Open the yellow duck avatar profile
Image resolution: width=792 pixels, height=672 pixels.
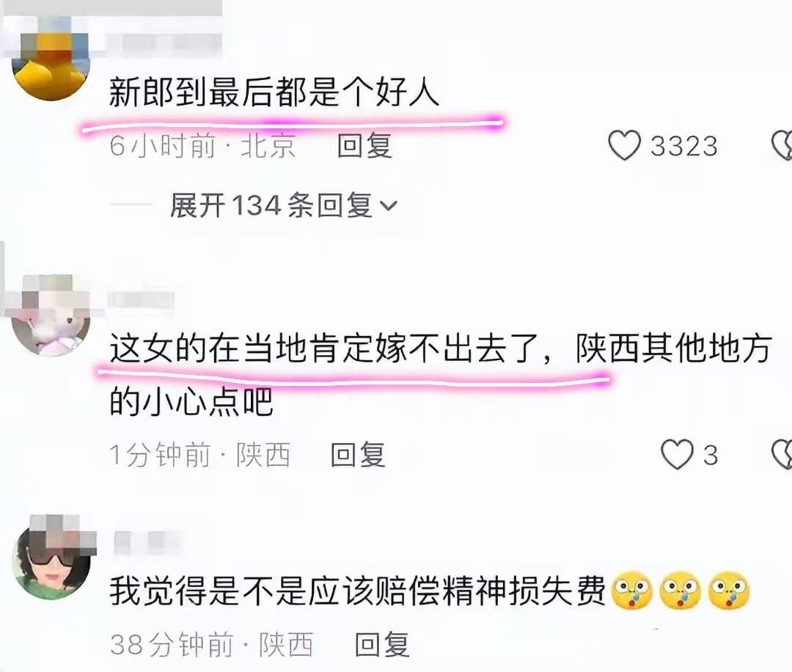pos(51,61)
